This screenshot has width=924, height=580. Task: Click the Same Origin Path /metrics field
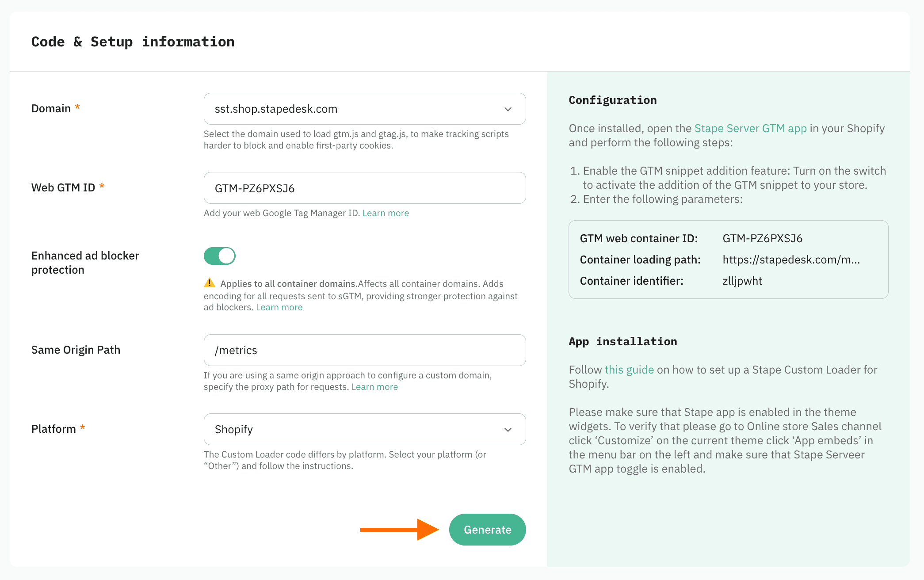364,350
